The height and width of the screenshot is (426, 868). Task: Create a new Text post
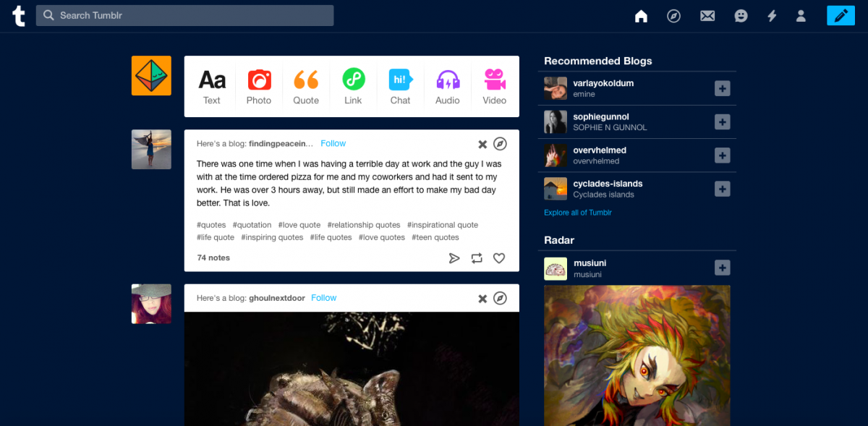[211, 86]
